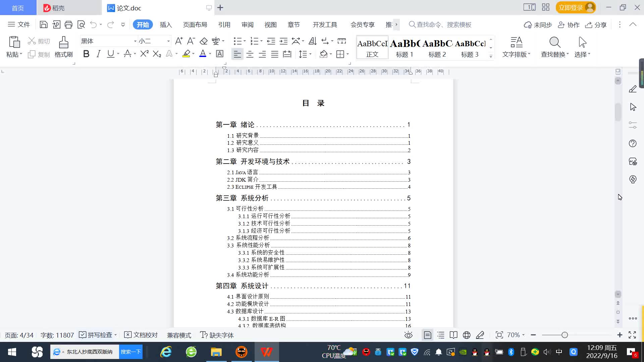Expand the styles gallery more arrow
Image resolution: width=644 pixels, height=362 pixels.
point(491,56)
